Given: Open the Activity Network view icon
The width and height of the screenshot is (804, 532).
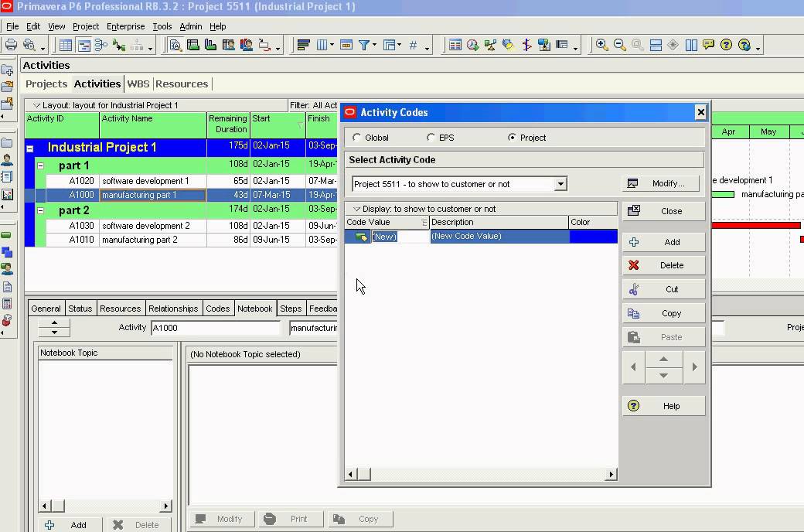Looking at the screenshot, I should coord(101,45).
